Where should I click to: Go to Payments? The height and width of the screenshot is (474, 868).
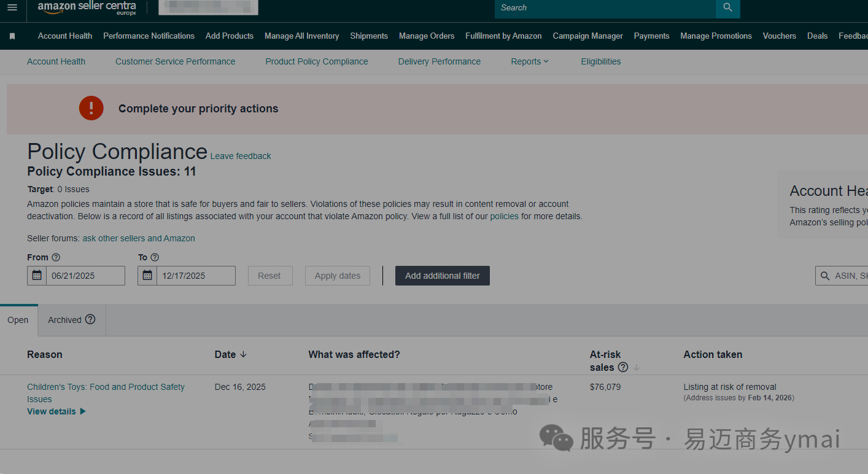tap(651, 36)
